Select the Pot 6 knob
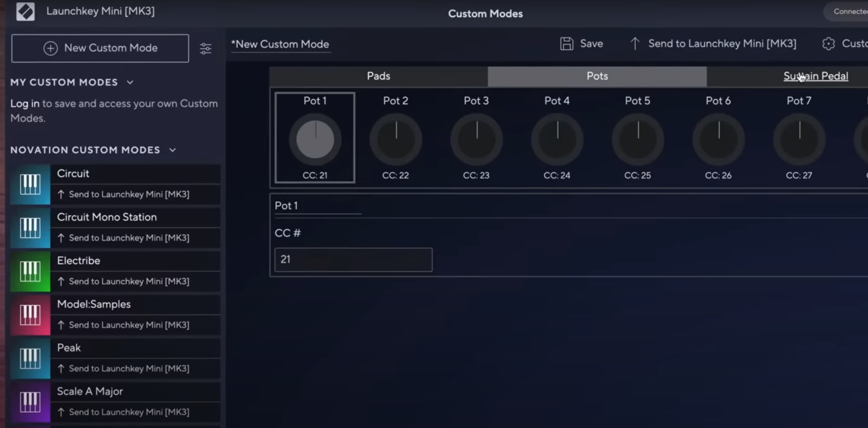868x428 pixels. pyautogui.click(x=719, y=140)
